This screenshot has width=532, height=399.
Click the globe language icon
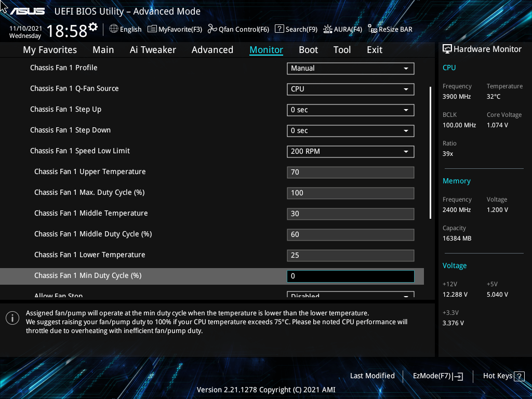pyautogui.click(x=114, y=29)
